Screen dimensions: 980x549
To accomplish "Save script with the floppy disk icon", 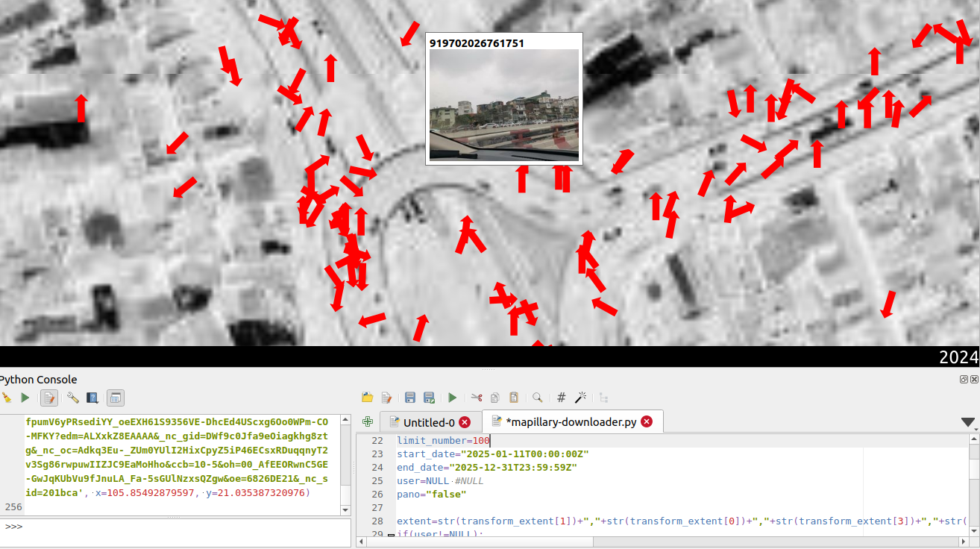I will [409, 398].
